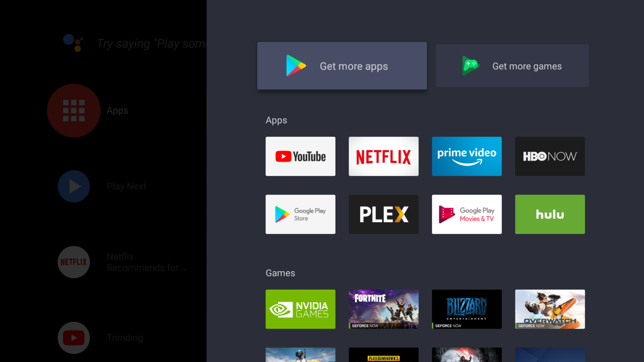
Task: Select Apps section heading
Action: pyautogui.click(x=276, y=120)
